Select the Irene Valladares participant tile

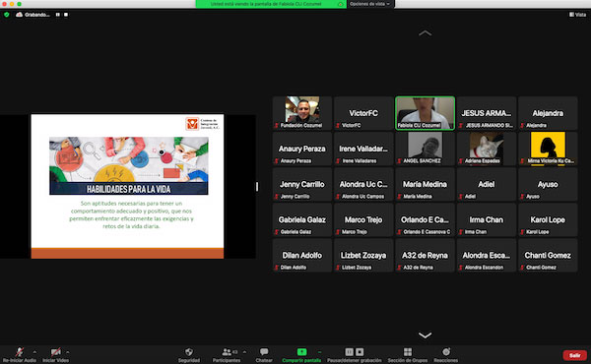pos(363,149)
